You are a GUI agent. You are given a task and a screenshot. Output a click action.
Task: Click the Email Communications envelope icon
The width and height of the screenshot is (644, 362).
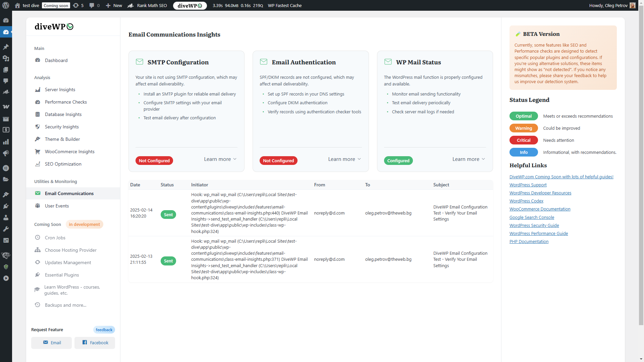(x=38, y=193)
